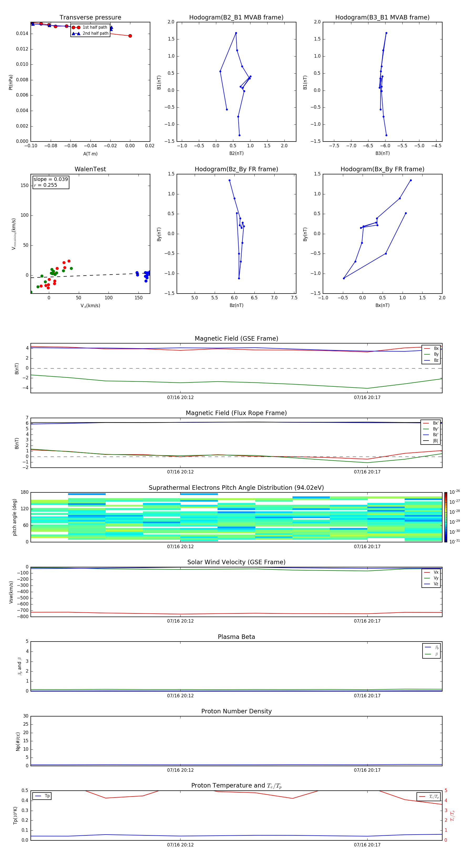The width and height of the screenshot is (473, 868).
Task: Click the last red point in Transverse pressure plot
Action: [x=130, y=36]
